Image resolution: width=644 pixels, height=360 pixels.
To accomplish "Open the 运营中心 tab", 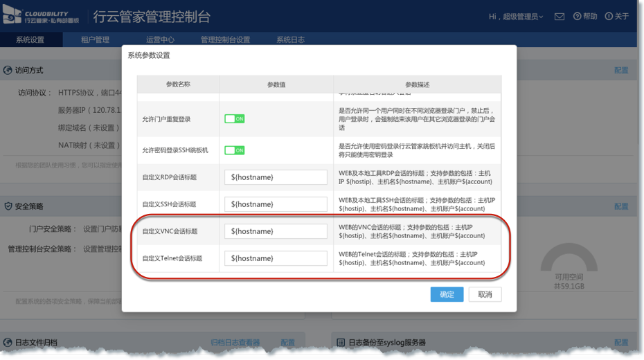I will (160, 39).
